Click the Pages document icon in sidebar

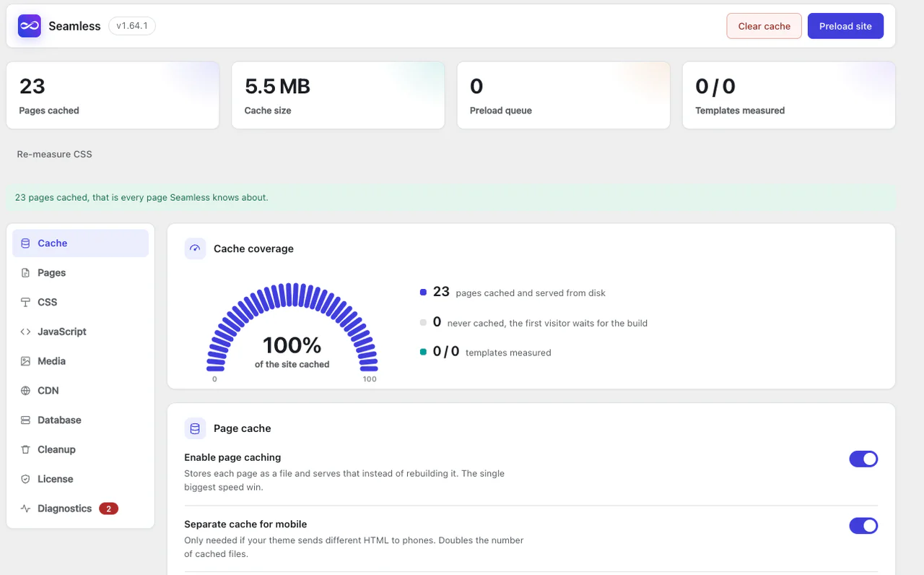pyautogui.click(x=25, y=273)
